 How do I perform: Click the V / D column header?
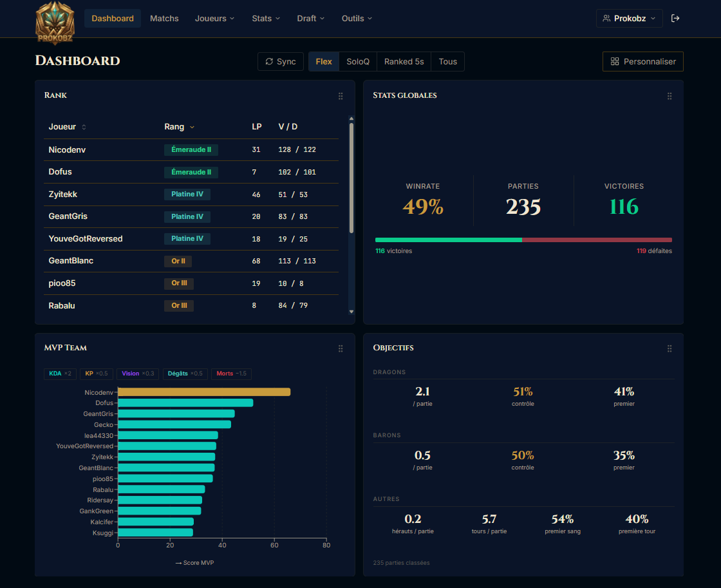pyautogui.click(x=288, y=126)
